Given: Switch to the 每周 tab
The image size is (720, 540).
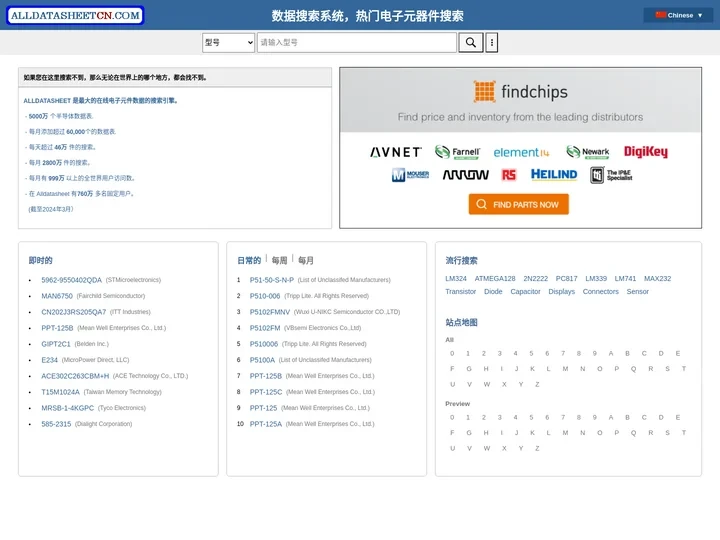Looking at the screenshot, I should (279, 260).
